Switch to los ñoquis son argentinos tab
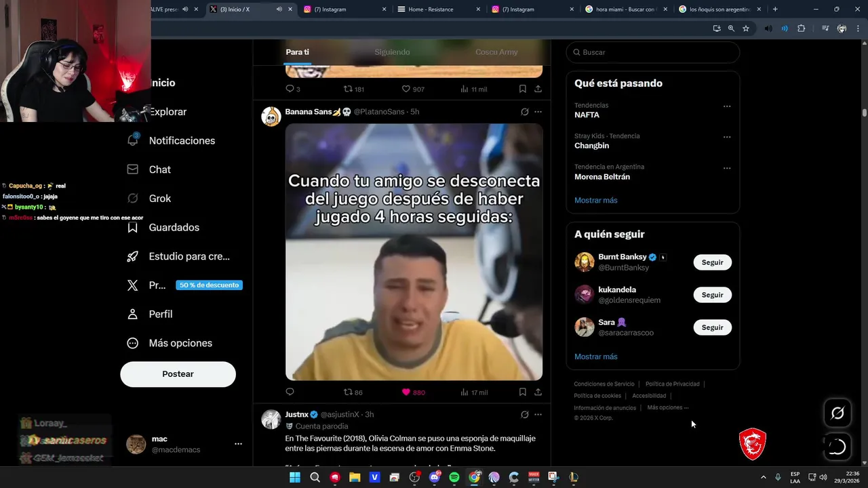Image resolution: width=868 pixels, height=488 pixels. click(x=719, y=9)
